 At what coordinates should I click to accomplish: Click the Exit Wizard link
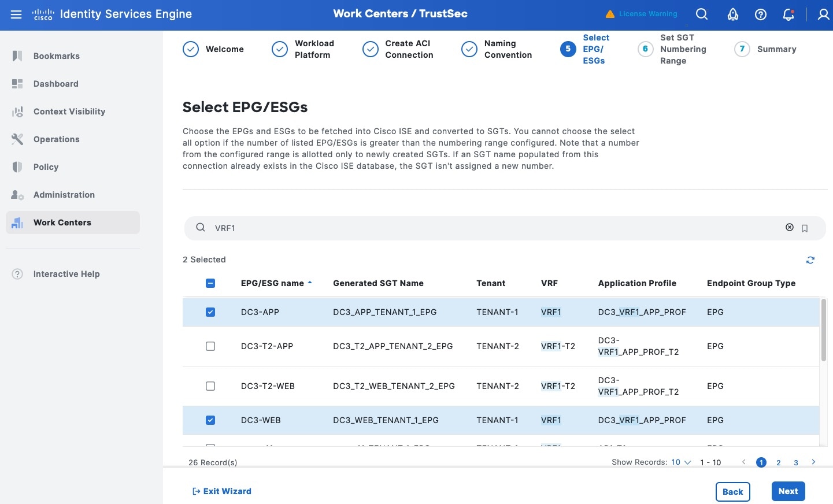click(x=222, y=491)
